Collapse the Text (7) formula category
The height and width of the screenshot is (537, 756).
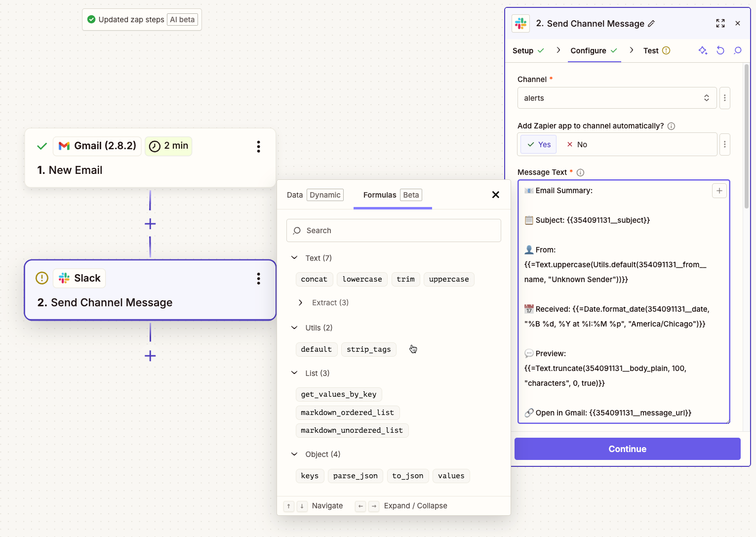click(x=295, y=258)
